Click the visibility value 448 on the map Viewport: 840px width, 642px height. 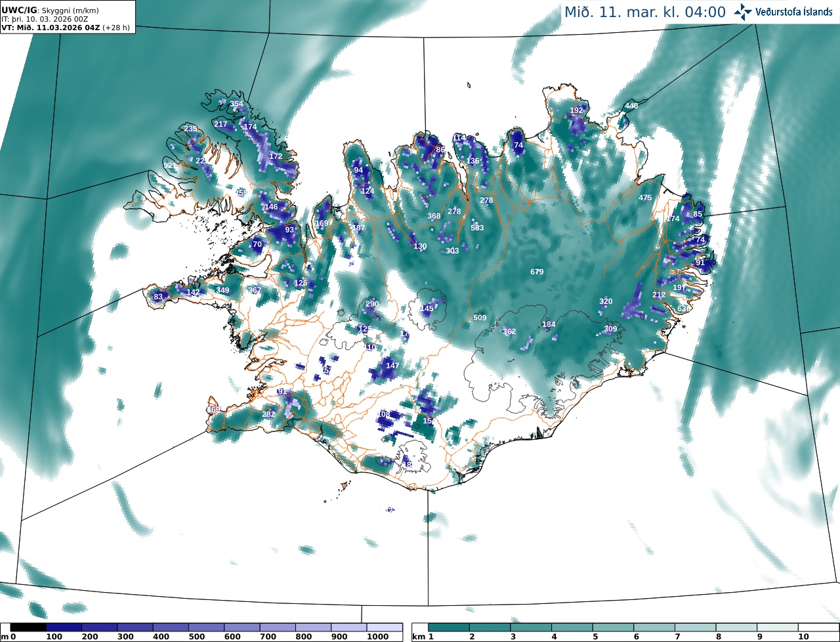(x=631, y=106)
